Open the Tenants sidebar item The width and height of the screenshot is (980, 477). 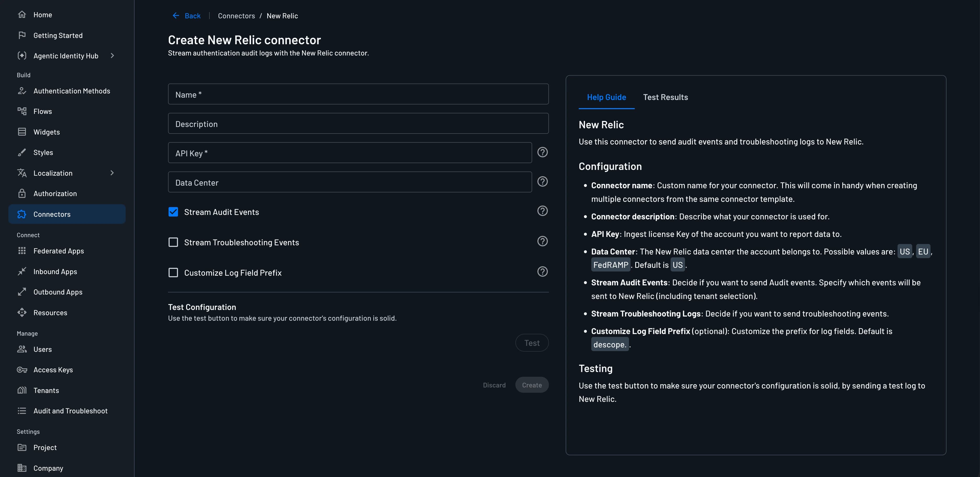[67, 390]
